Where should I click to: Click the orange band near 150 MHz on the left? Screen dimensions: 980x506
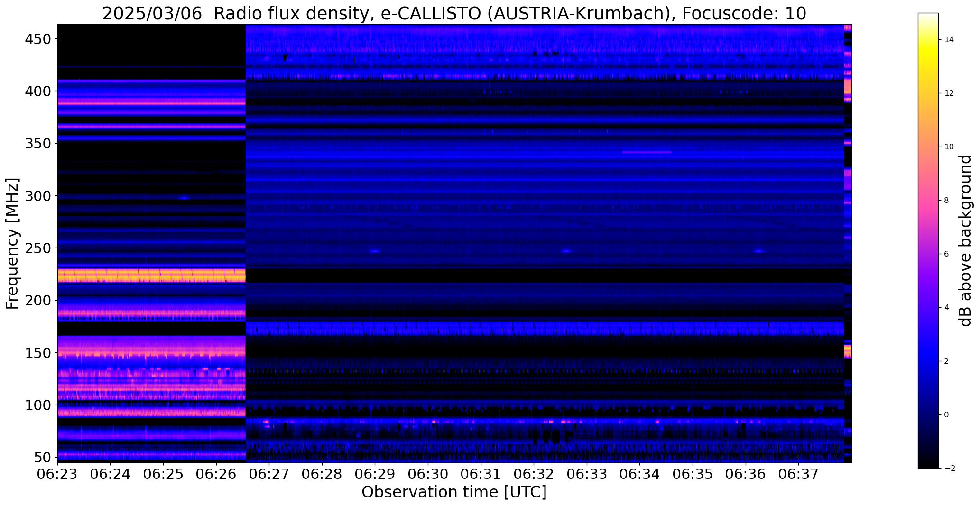151,354
